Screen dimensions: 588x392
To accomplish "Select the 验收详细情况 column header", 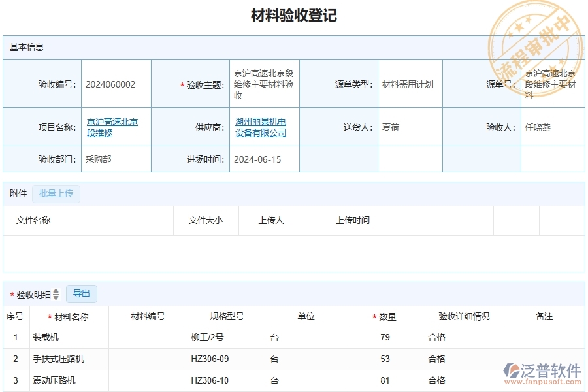I will [x=463, y=316].
